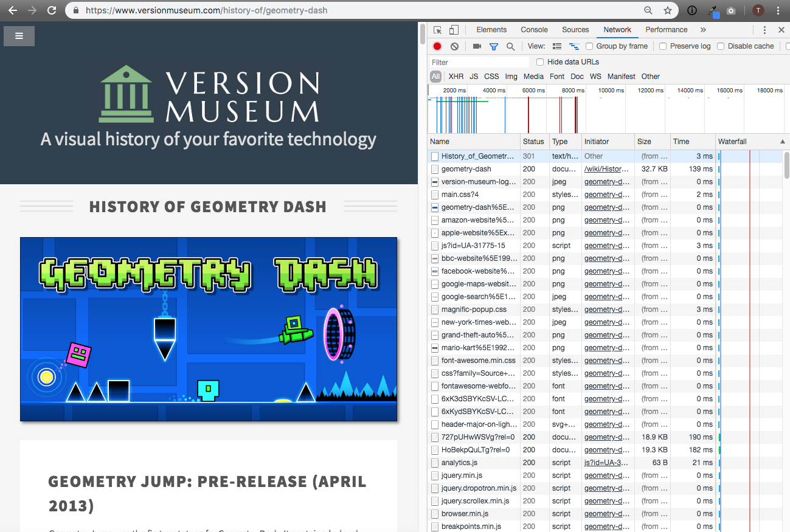Click the webpage vertical scrollbar thumb
Image resolution: width=790 pixels, height=532 pixels.
(423, 34)
